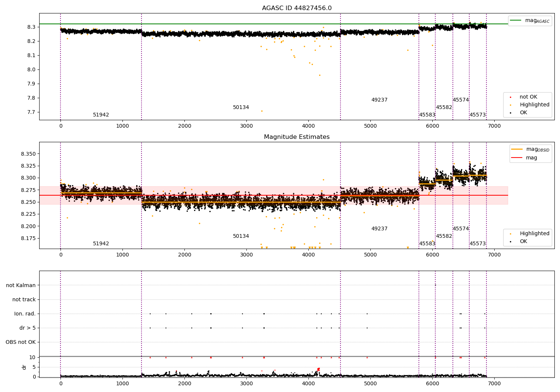Click the 'not track' y-axis label

coord(24,300)
